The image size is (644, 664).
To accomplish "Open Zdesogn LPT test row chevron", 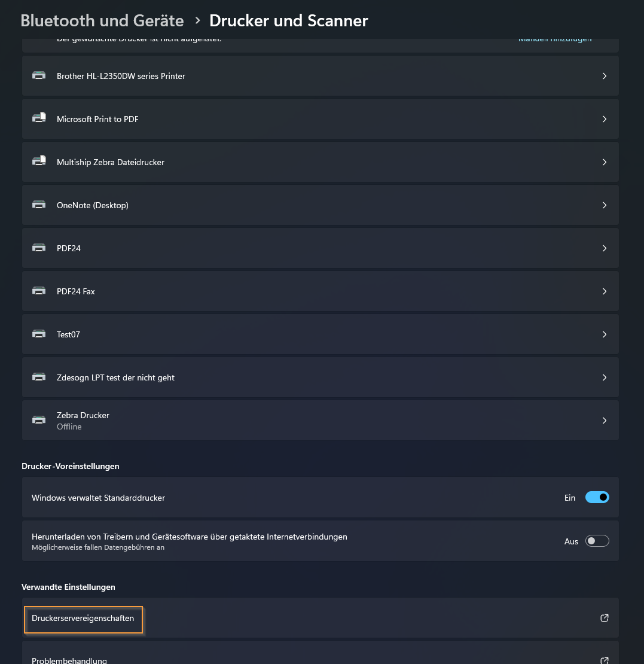I will point(604,377).
